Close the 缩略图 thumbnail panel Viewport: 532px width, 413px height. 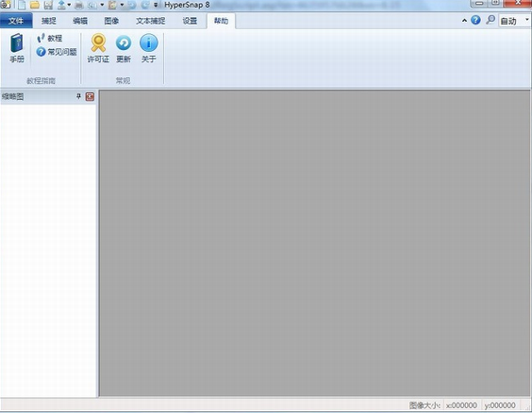(x=90, y=96)
